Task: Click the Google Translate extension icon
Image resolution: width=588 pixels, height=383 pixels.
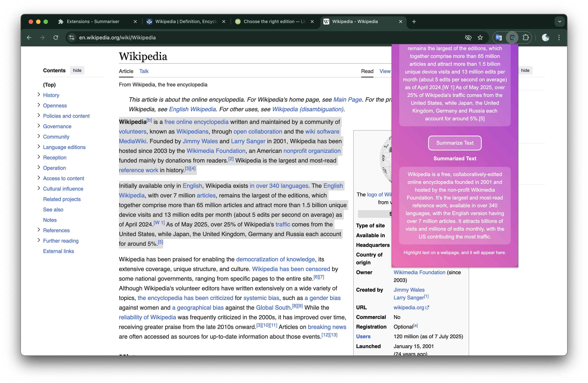Action: 499,38
